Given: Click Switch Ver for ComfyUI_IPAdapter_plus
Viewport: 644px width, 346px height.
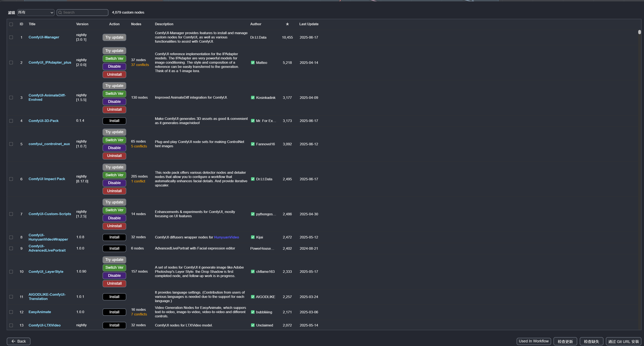Looking at the screenshot, I should (114, 59).
